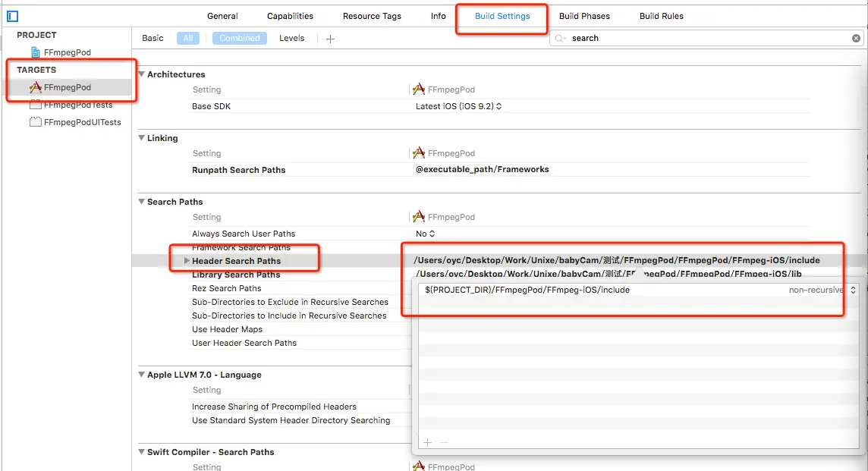Add a build setting with plus button
Image resolution: width=868 pixels, height=471 pixels.
pos(331,39)
